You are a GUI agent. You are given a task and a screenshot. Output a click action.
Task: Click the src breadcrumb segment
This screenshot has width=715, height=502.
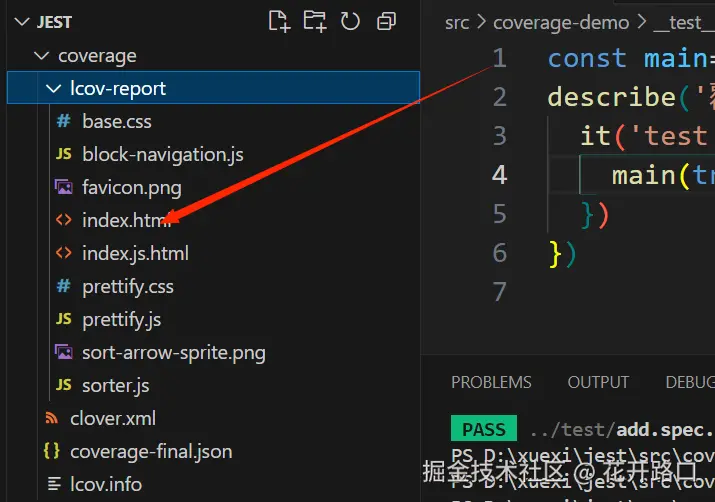click(x=457, y=22)
